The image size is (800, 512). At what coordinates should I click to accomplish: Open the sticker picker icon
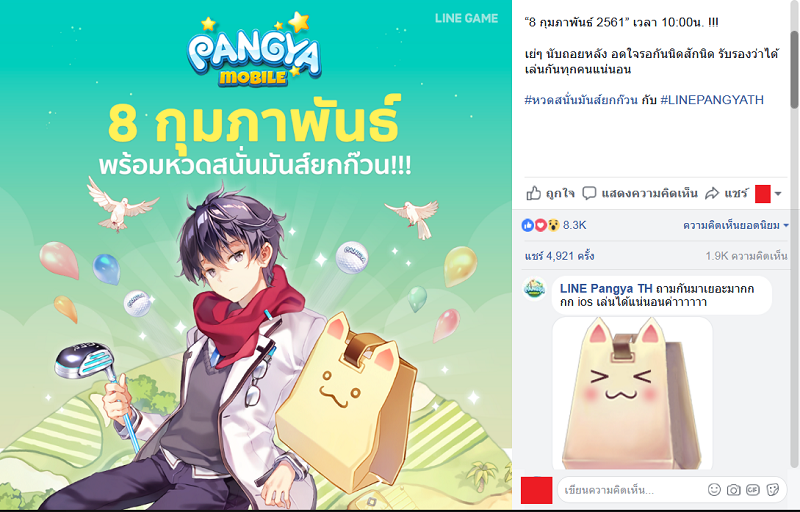(x=773, y=490)
